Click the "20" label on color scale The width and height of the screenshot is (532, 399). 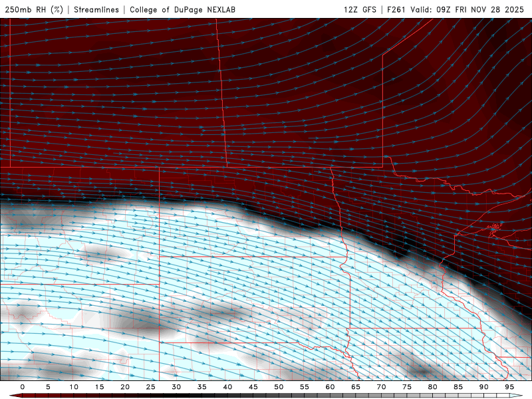pos(125,387)
